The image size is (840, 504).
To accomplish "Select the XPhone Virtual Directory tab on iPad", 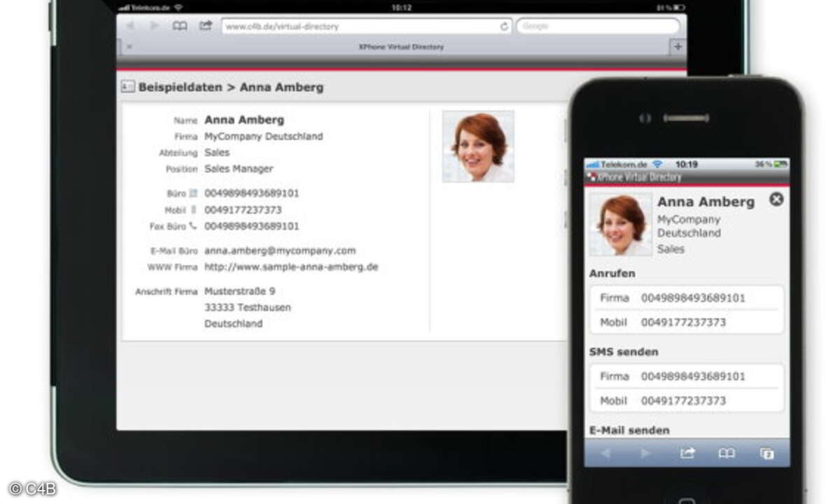I will point(401,47).
